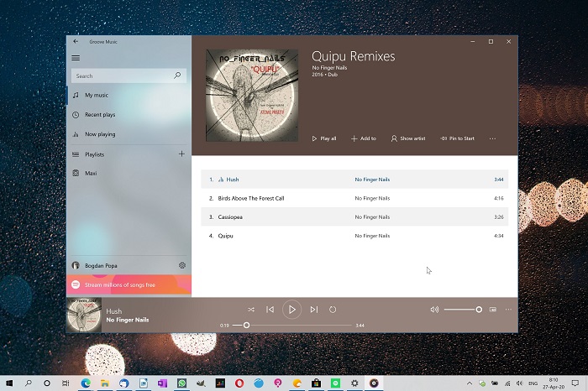Open Task View on taskbar
This screenshot has height=391, width=588.
(x=66, y=383)
